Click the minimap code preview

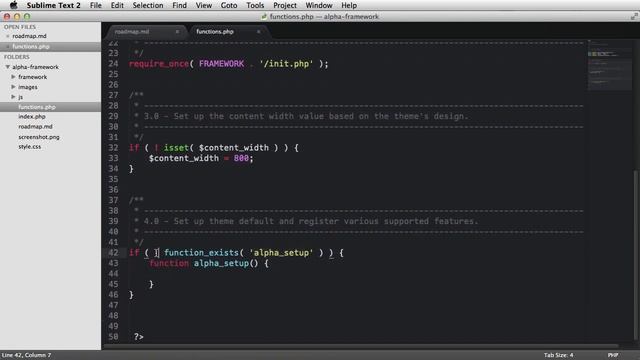(609, 65)
